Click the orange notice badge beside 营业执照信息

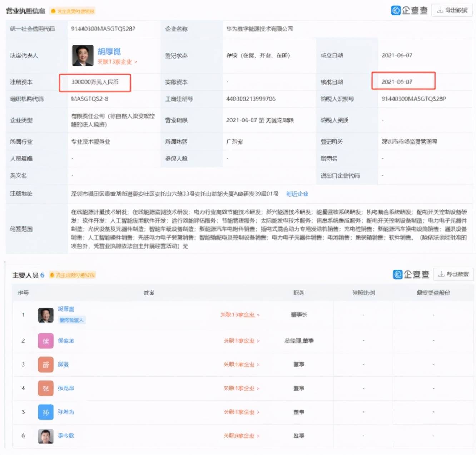tap(73, 11)
